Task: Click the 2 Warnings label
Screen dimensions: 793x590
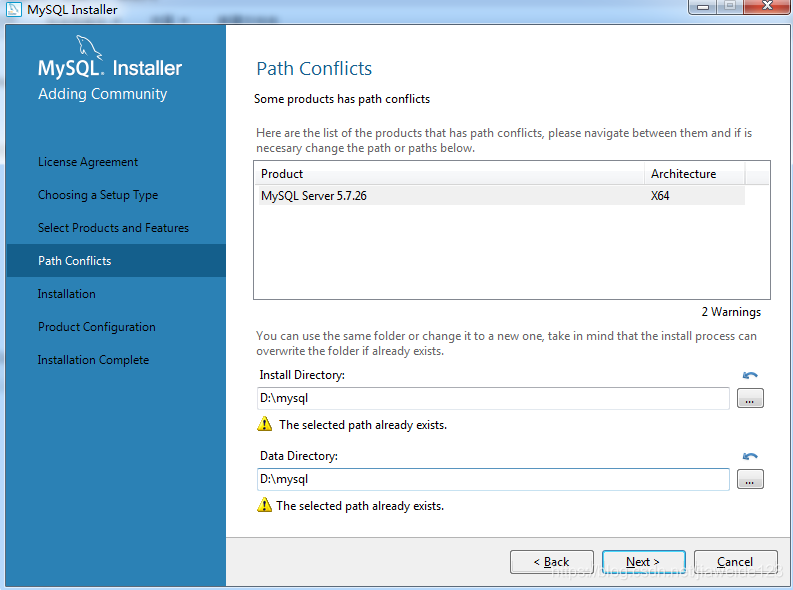Action: click(731, 312)
